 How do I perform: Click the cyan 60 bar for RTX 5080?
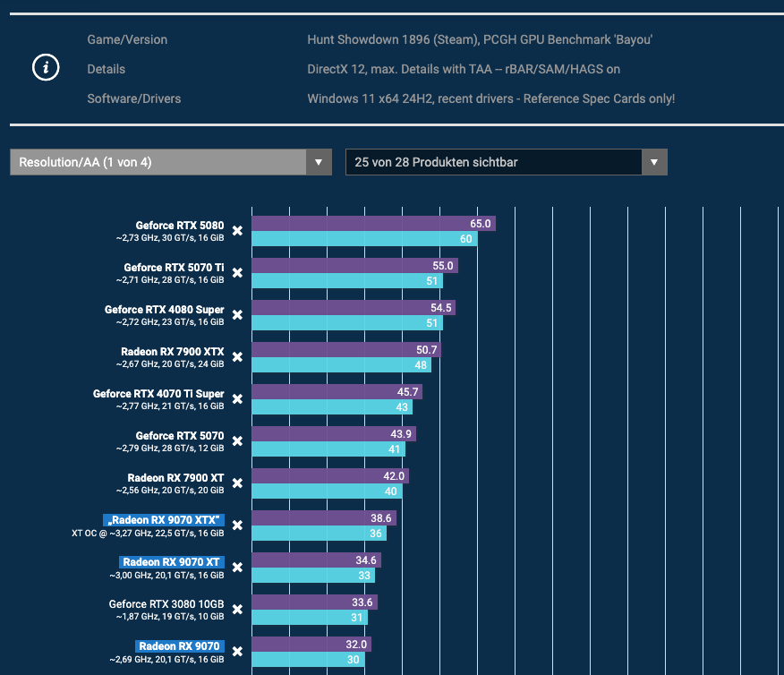point(364,238)
